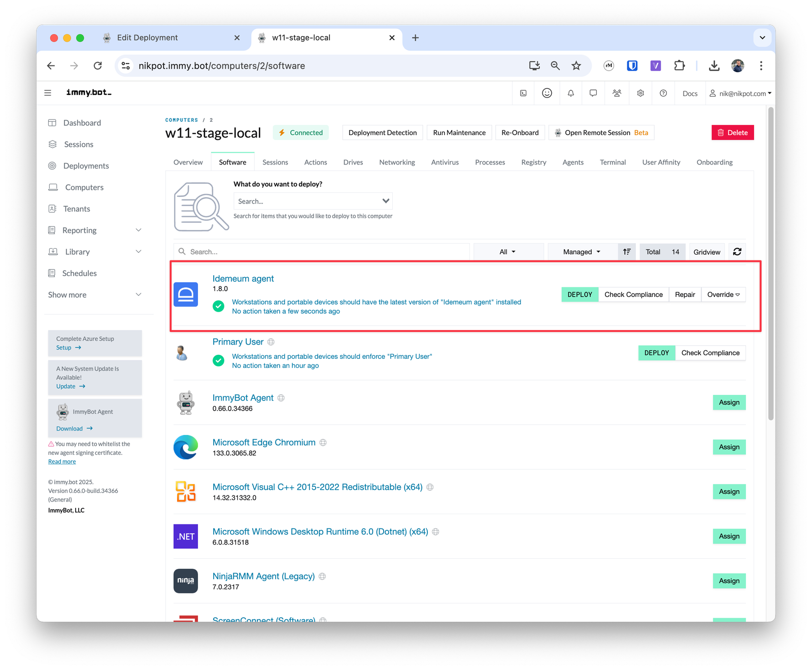The width and height of the screenshot is (812, 670).
Task: Open the Bitwarden extension icon
Action: coord(632,65)
